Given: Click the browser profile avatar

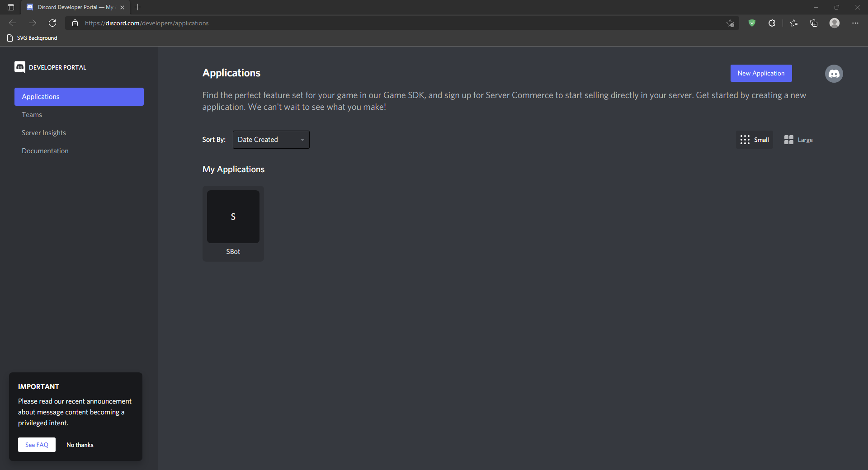Looking at the screenshot, I should tap(834, 23).
